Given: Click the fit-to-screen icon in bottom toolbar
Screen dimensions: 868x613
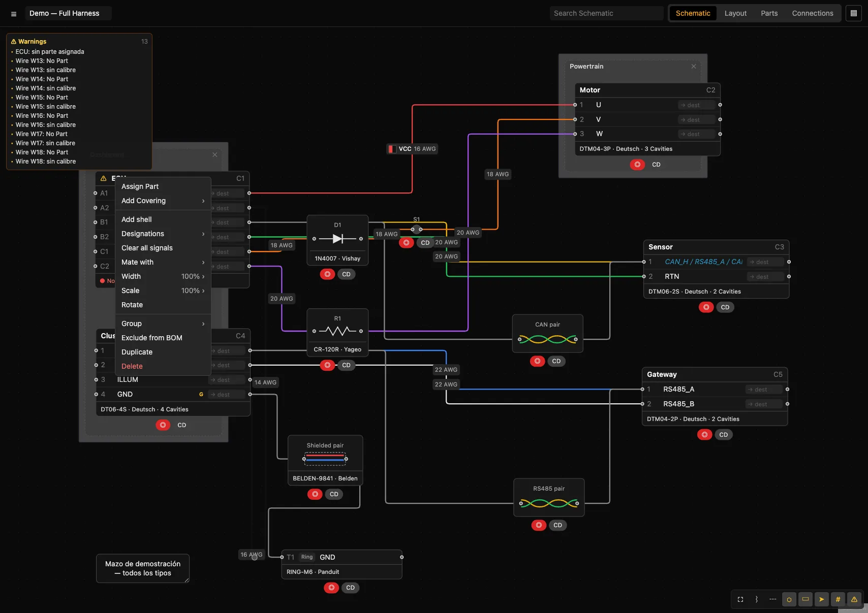Looking at the screenshot, I should tap(740, 599).
